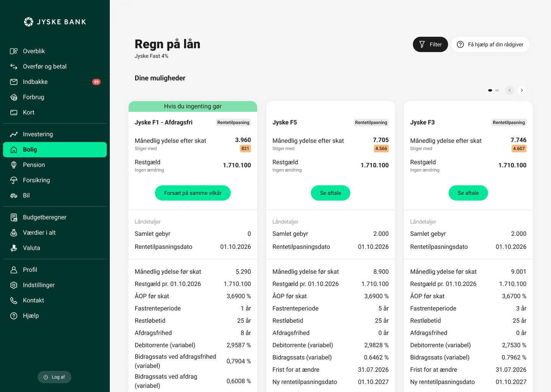Screen dimensions: 551x392
Task: Open the Kontakt menu item
Action: click(x=55, y=301)
